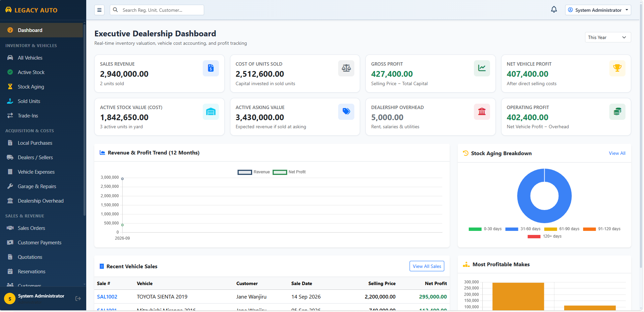Open sale SAL1002 link

107,297
